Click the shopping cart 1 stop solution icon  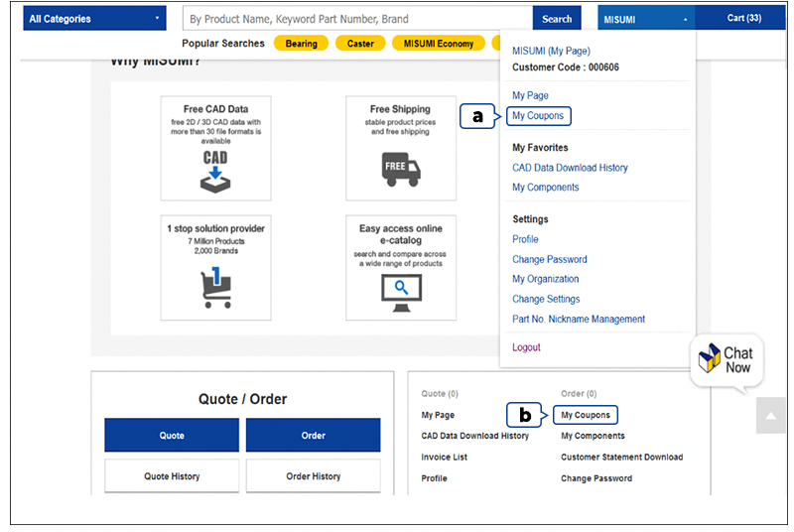(x=215, y=287)
